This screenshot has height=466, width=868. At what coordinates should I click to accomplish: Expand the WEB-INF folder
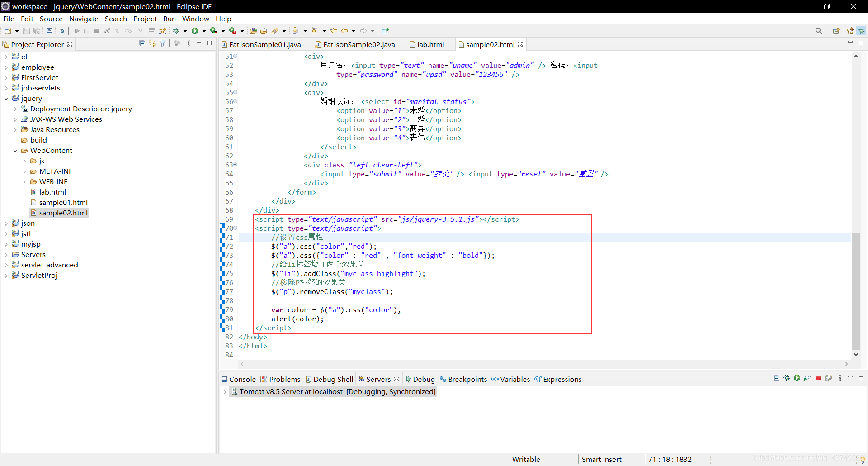pos(25,181)
